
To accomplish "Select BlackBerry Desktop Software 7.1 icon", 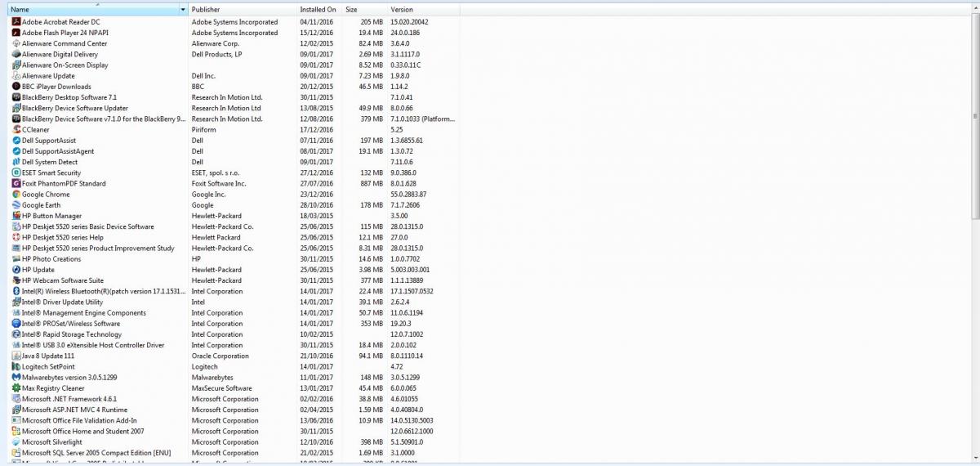I will coord(16,97).
